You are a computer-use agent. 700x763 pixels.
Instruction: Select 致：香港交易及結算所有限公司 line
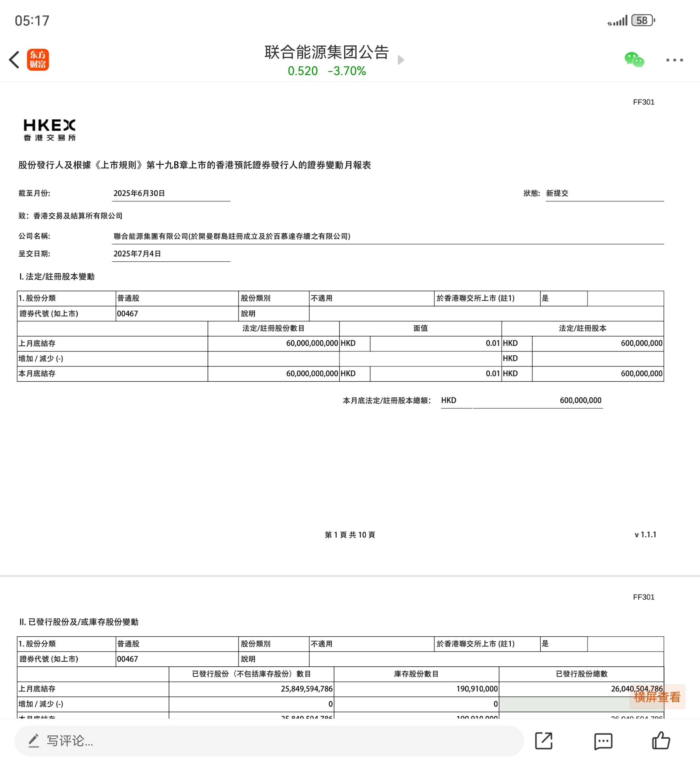tap(70, 216)
